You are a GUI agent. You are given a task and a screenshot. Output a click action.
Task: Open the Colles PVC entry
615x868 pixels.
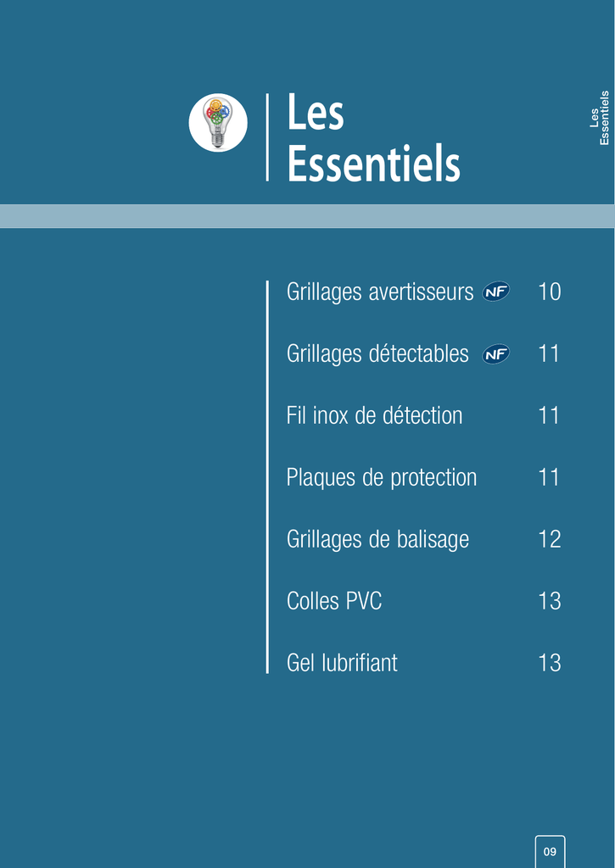tap(334, 602)
